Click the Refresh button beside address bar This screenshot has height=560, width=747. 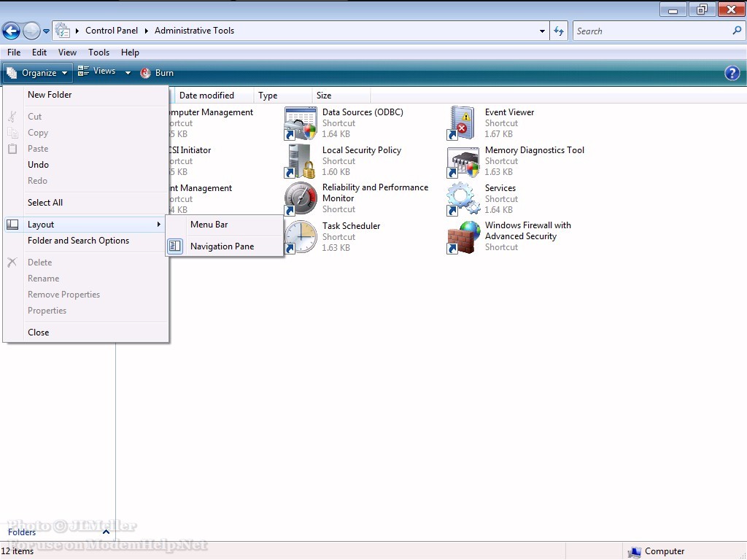coord(559,31)
